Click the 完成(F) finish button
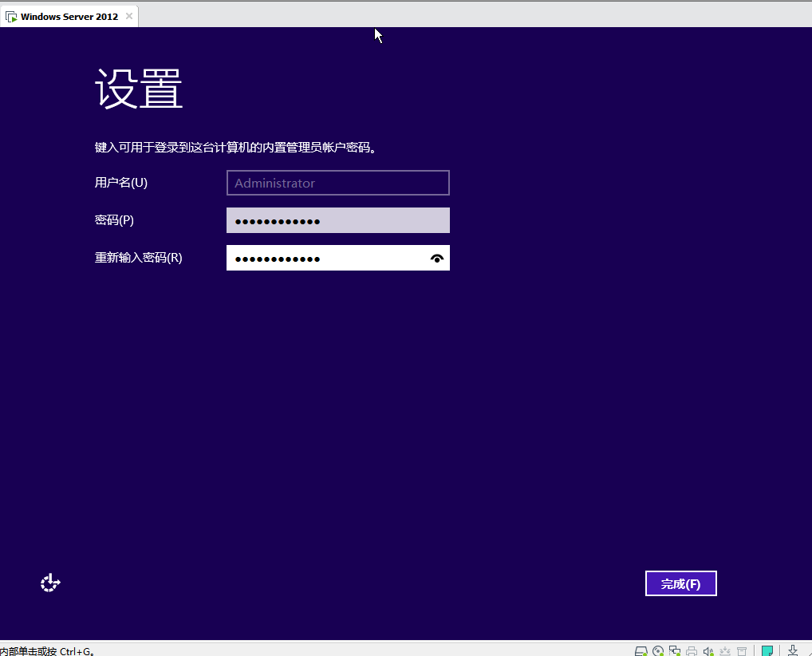This screenshot has height=656, width=812. (x=680, y=583)
